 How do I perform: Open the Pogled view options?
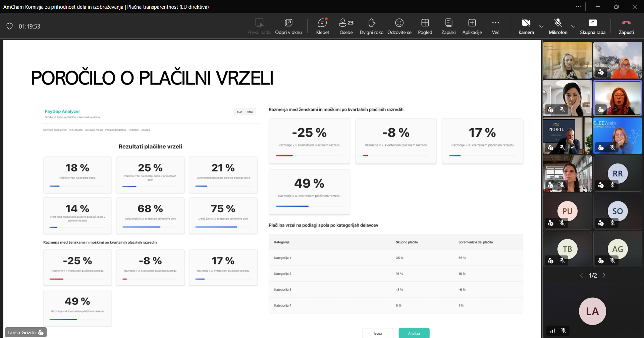425,26
